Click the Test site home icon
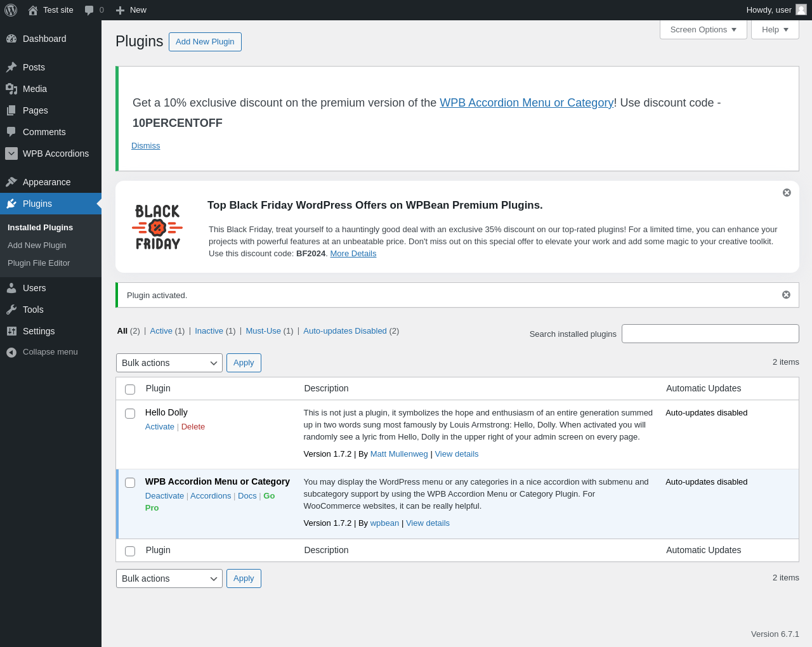 pyautogui.click(x=33, y=10)
